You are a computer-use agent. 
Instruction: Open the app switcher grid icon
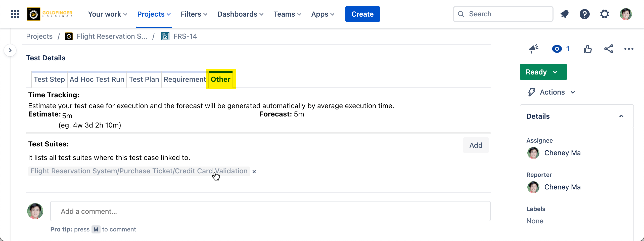(x=15, y=14)
